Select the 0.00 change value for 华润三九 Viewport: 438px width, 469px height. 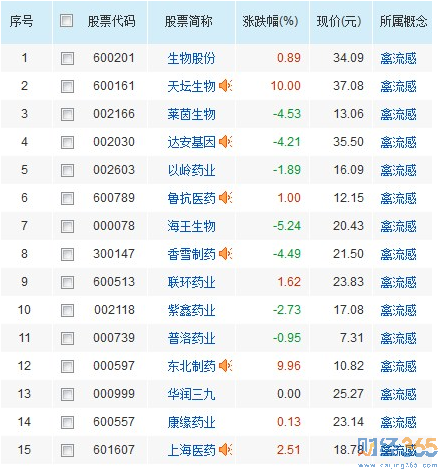coord(289,394)
